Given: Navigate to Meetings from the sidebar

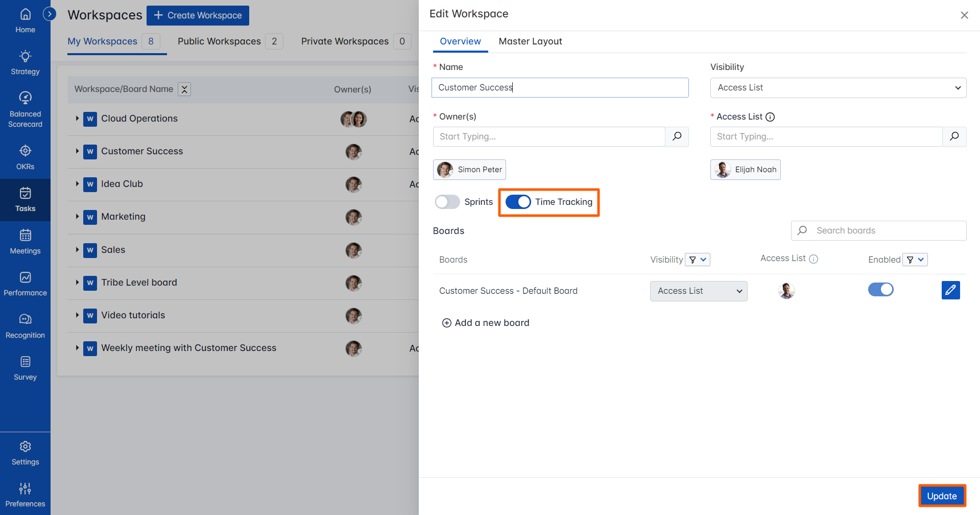Looking at the screenshot, I should click(25, 241).
